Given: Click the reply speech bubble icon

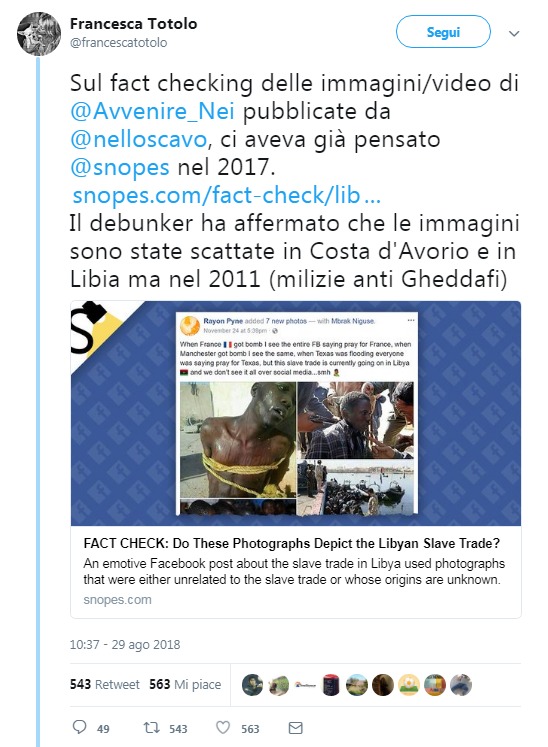Looking at the screenshot, I should click(79, 727).
